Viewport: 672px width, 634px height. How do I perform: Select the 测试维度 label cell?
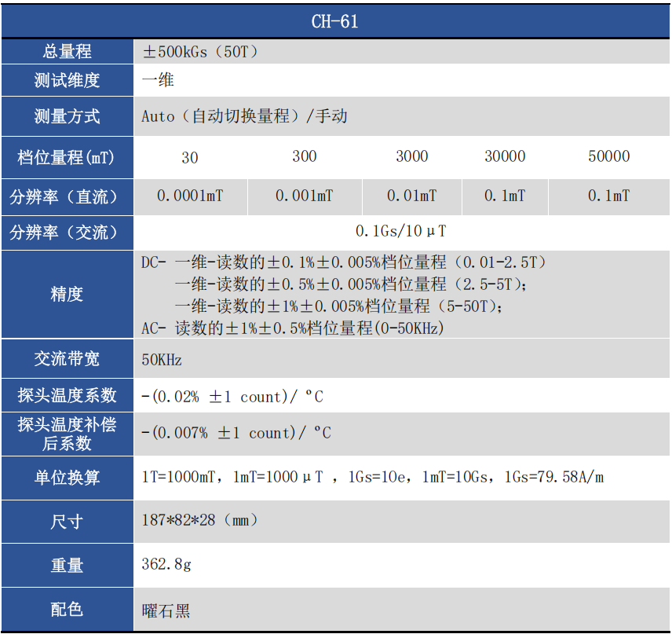(67, 80)
